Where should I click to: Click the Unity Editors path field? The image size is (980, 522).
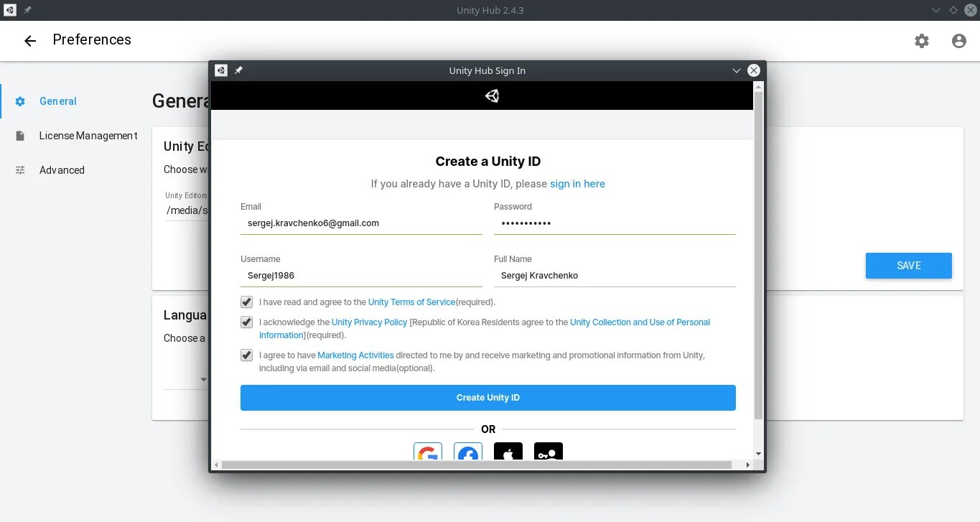[x=187, y=210]
